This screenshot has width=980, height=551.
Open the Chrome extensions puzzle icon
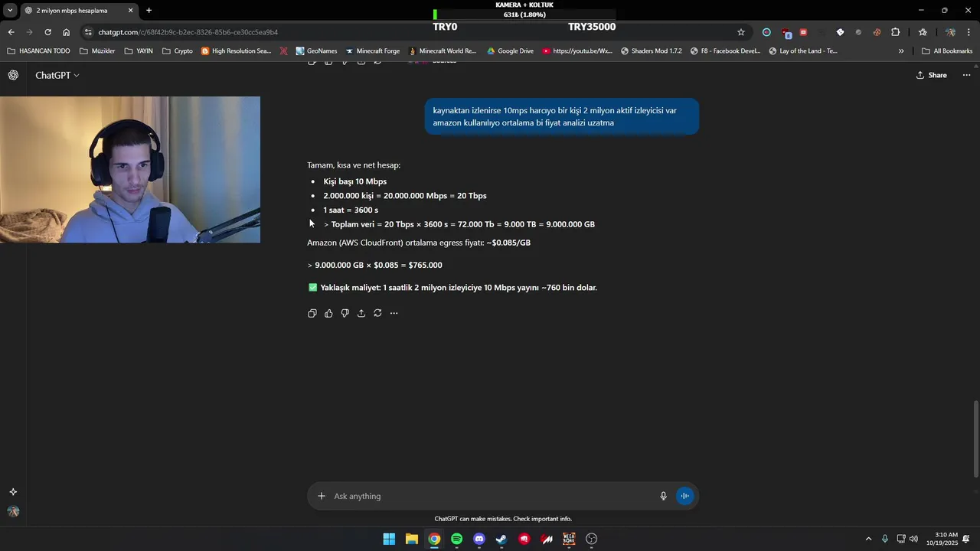click(895, 32)
